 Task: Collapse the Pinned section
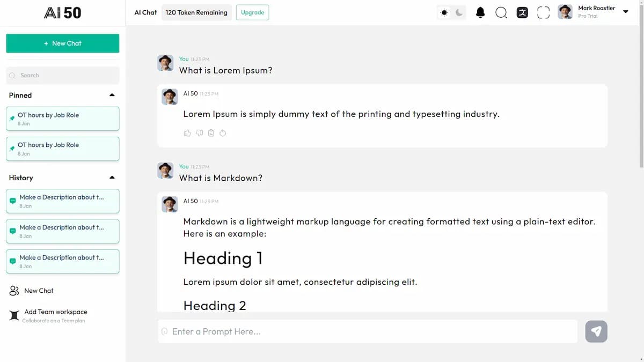tap(112, 95)
